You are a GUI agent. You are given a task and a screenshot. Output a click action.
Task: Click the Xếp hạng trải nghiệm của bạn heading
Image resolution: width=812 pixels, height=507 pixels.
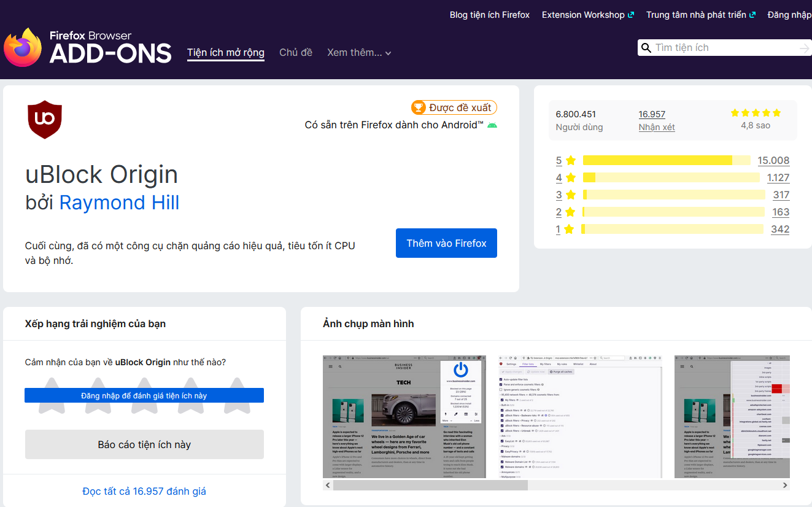tap(95, 323)
